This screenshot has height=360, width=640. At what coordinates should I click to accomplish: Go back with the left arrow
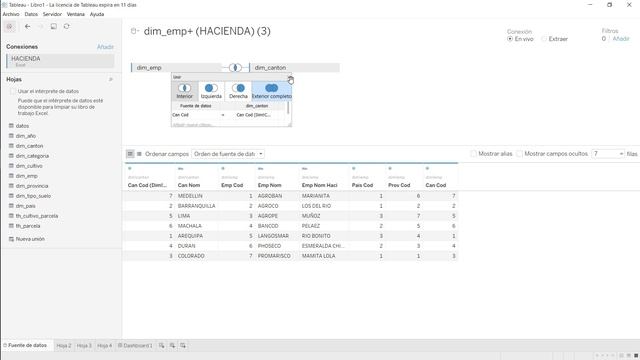pos(28,27)
